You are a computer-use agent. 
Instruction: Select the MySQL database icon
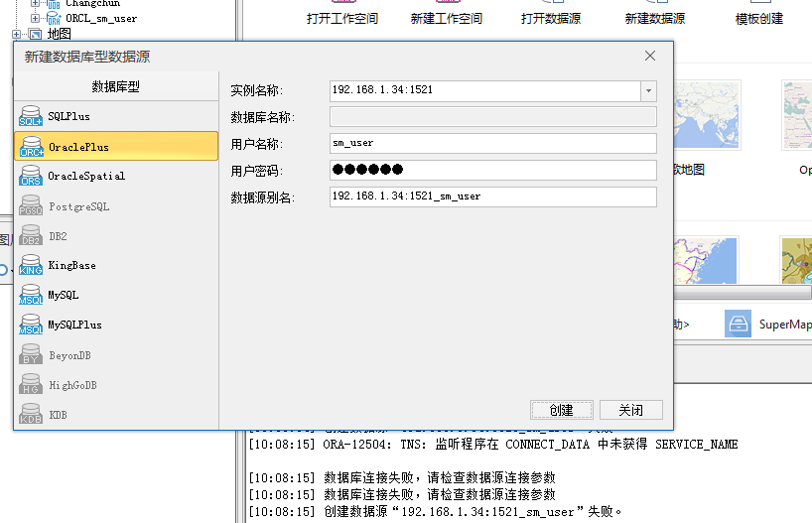coord(31,295)
